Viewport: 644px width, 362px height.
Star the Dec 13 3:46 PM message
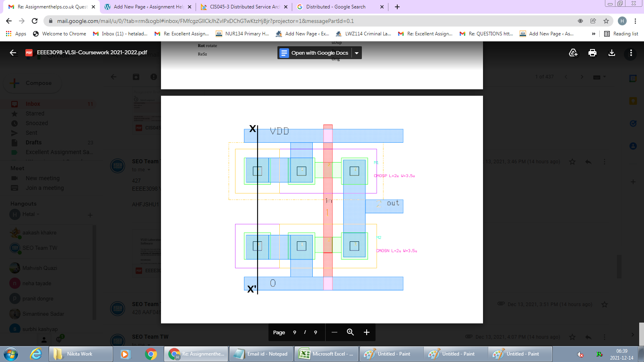coord(572,162)
